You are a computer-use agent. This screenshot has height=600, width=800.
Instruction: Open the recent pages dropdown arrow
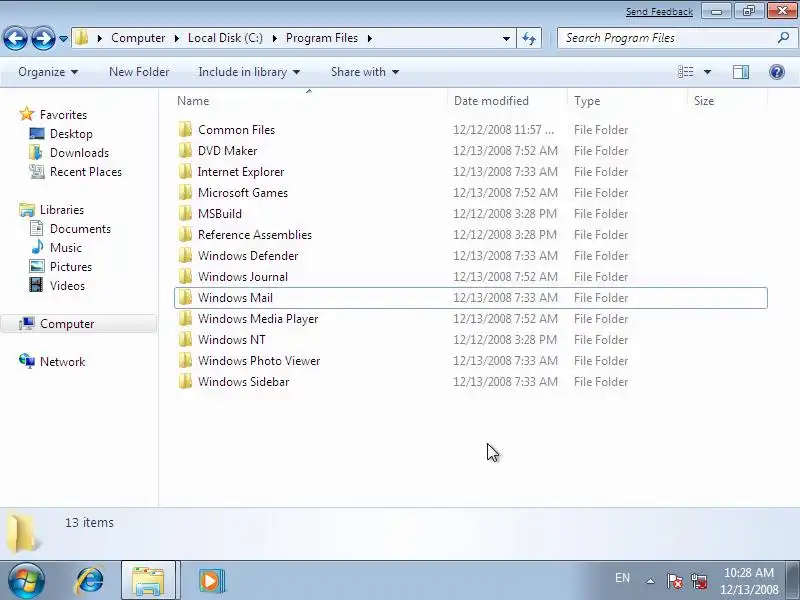point(63,39)
